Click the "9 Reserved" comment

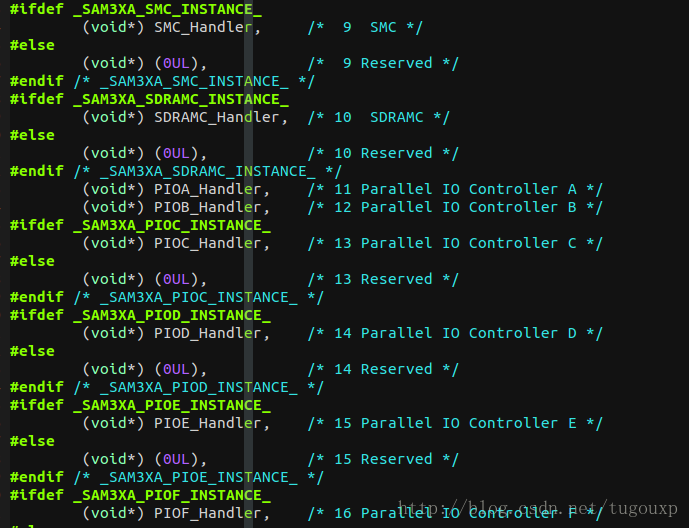(x=383, y=63)
